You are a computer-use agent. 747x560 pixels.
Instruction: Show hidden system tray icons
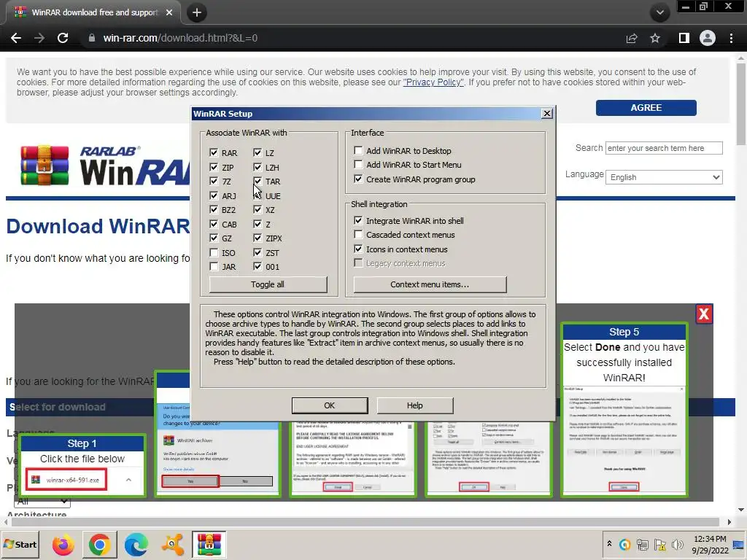(x=609, y=544)
